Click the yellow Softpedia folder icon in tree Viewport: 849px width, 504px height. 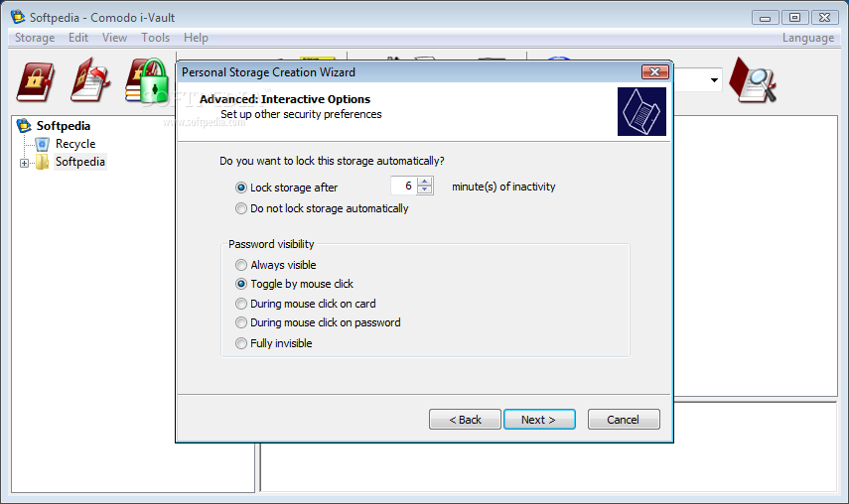(43, 162)
